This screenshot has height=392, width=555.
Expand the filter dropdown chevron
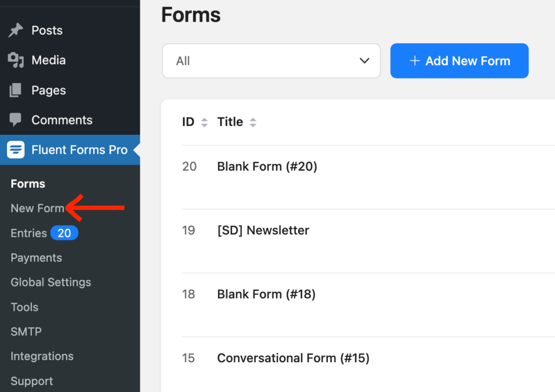pyautogui.click(x=364, y=61)
